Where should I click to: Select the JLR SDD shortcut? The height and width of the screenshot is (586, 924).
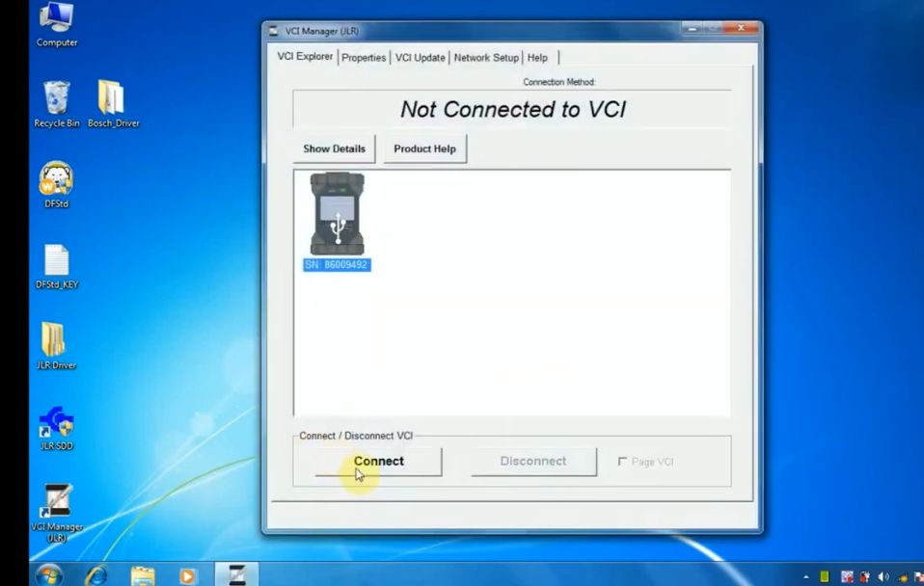[57, 428]
